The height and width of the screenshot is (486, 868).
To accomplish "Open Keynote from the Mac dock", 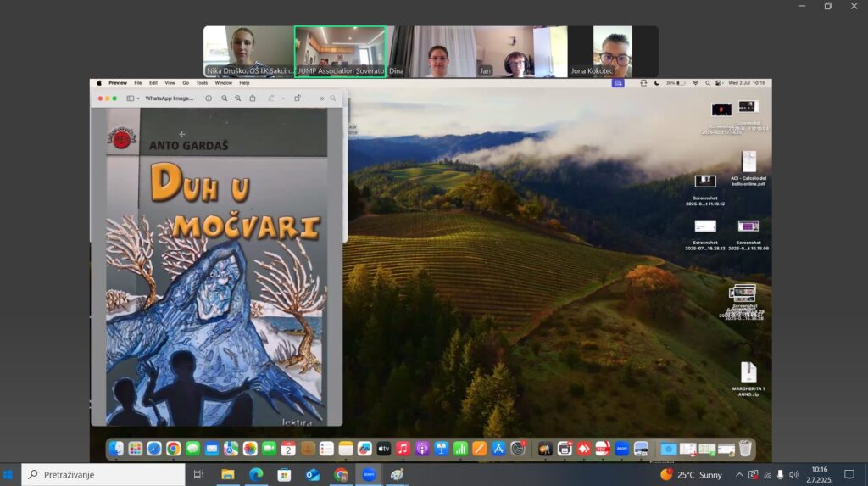I will [441, 449].
